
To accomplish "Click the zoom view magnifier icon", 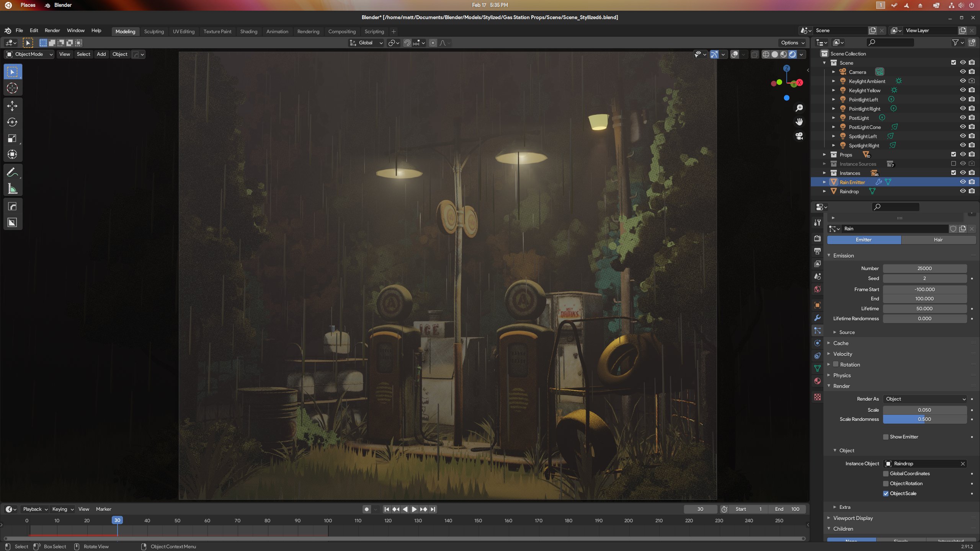I will tap(799, 108).
